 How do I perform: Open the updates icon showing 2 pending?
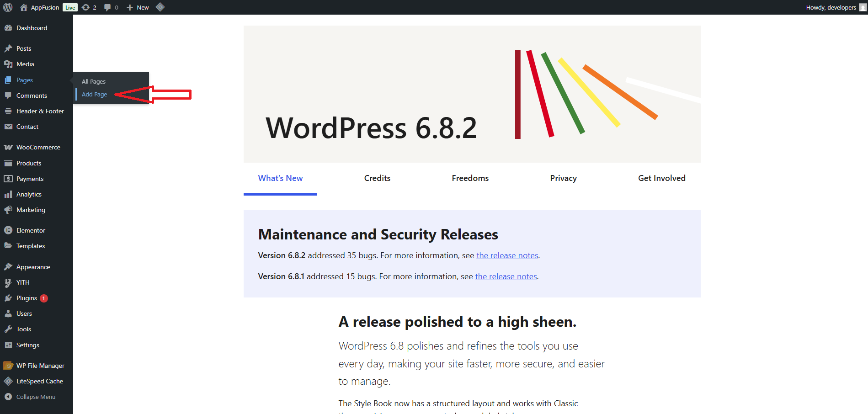(86, 7)
